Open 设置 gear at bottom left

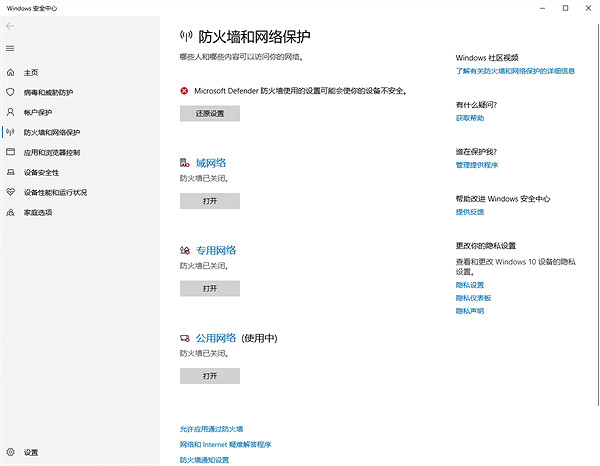point(12,453)
